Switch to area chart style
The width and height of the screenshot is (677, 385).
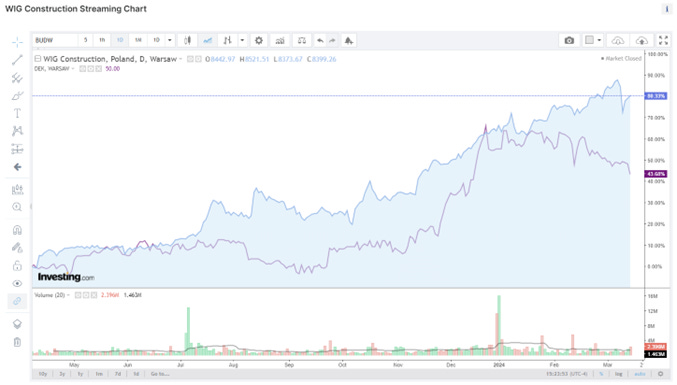point(208,40)
